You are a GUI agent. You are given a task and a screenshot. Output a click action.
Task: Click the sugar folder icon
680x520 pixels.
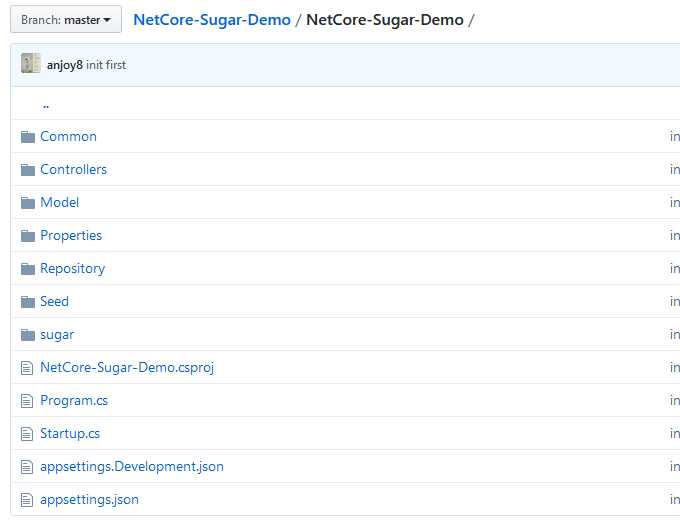28,335
